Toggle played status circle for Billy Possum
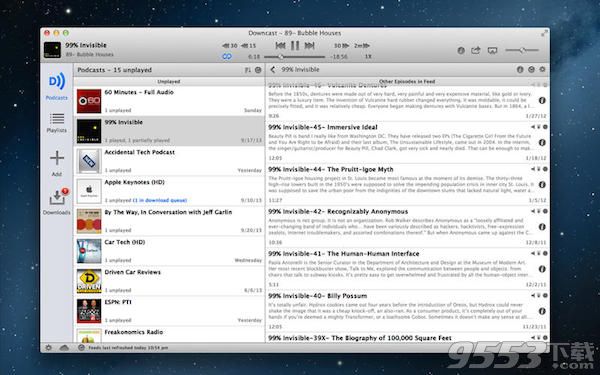The image size is (600, 375). click(545, 295)
